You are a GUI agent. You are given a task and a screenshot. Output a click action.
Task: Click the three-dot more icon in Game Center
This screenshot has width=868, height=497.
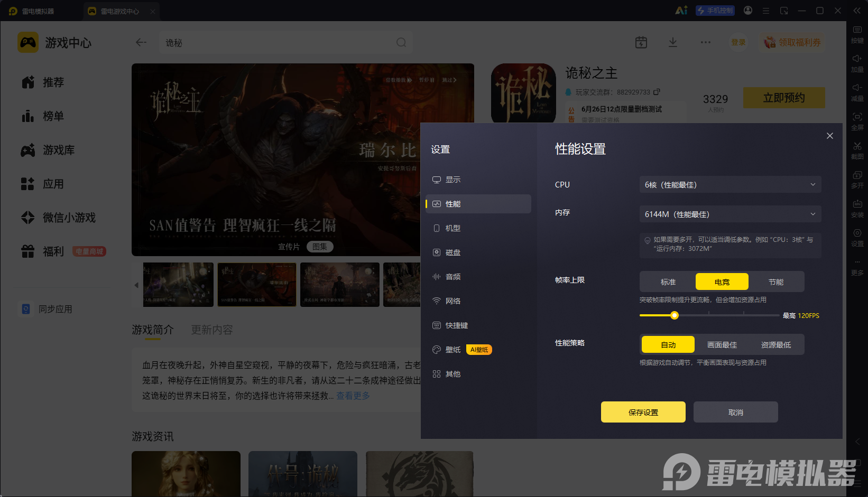[x=706, y=42]
